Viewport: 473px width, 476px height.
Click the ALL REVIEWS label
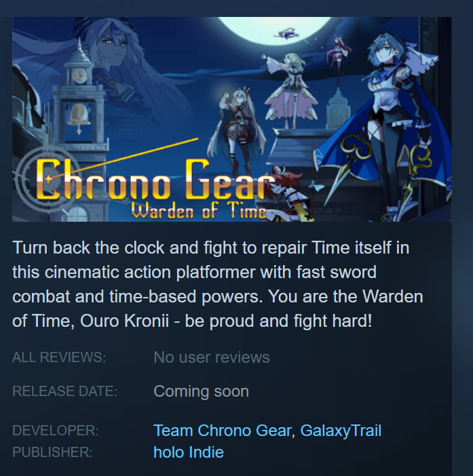(59, 357)
